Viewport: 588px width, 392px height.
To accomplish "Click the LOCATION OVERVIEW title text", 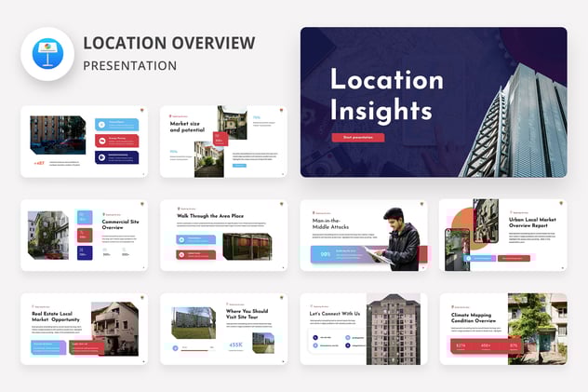I will click(x=168, y=43).
